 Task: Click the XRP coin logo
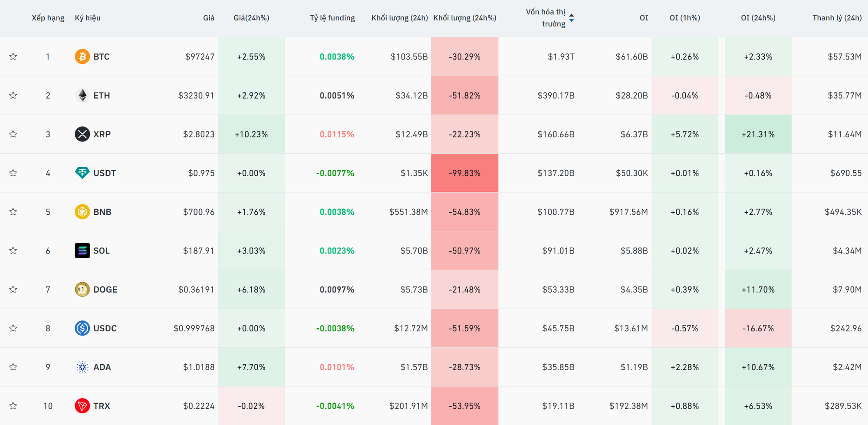(x=82, y=134)
